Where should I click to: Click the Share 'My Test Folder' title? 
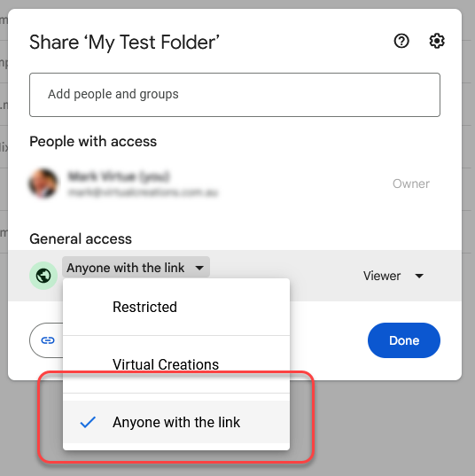(124, 42)
